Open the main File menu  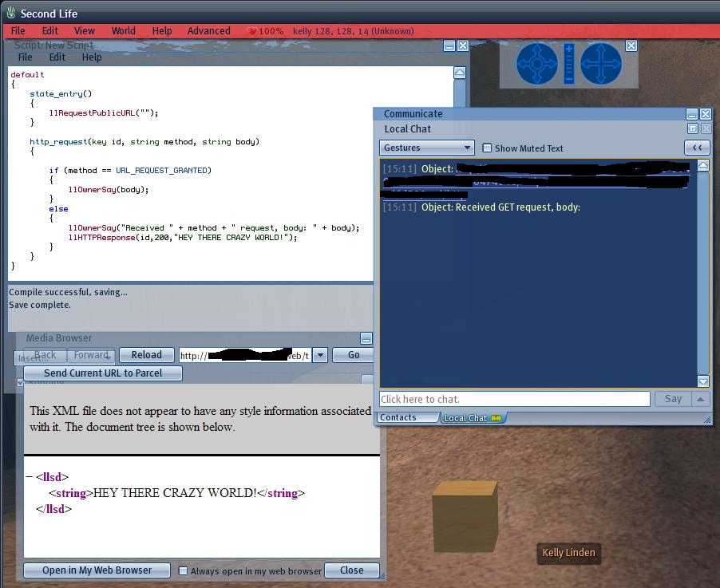(18, 31)
